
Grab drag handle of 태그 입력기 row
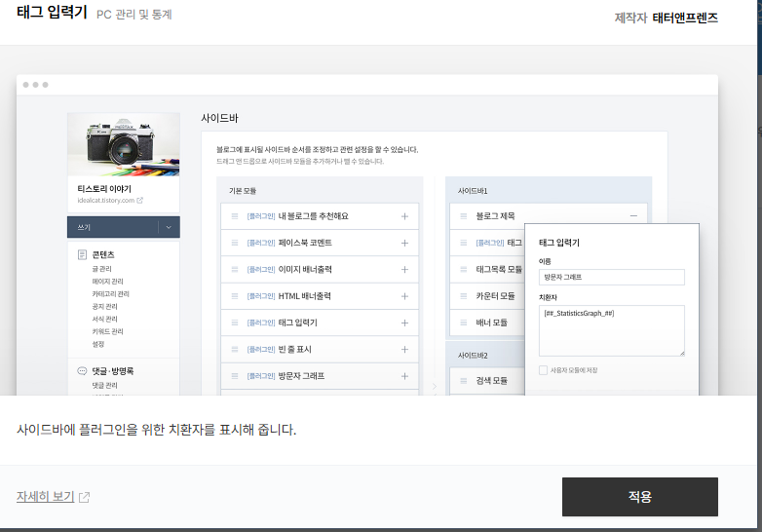click(x=235, y=323)
